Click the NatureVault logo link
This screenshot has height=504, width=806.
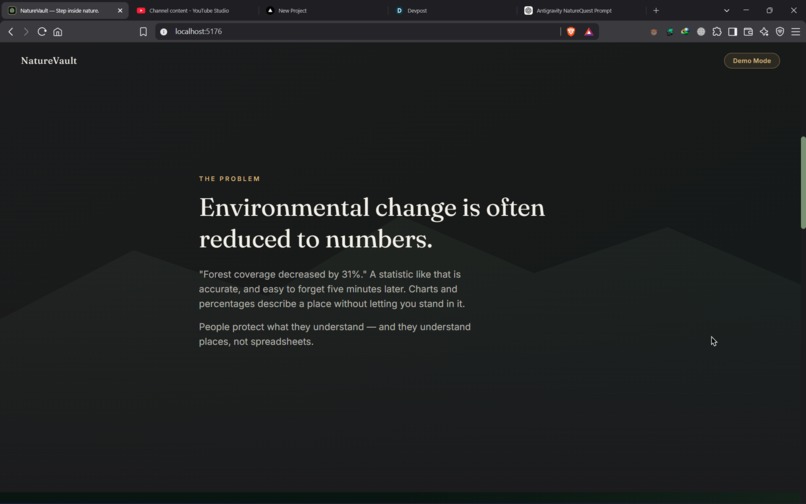pos(49,61)
